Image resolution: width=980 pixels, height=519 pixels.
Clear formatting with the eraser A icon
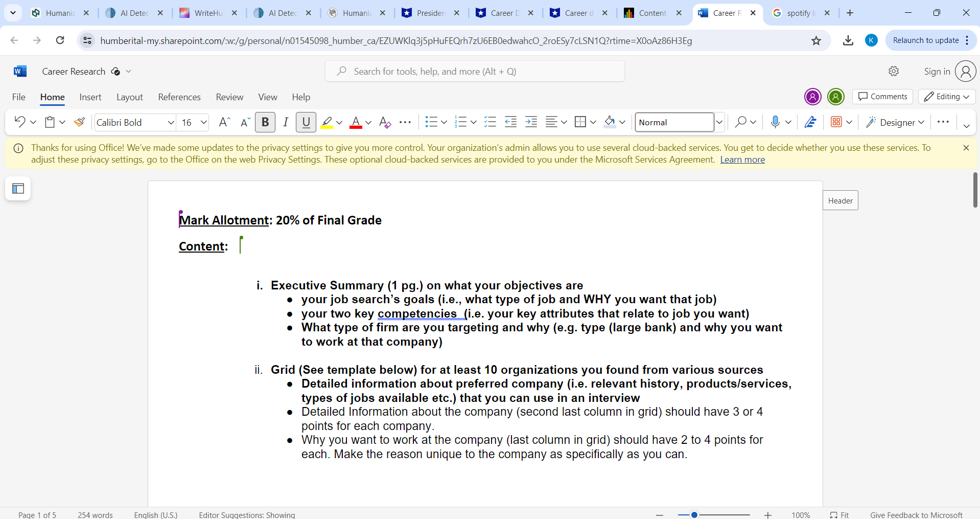click(385, 122)
